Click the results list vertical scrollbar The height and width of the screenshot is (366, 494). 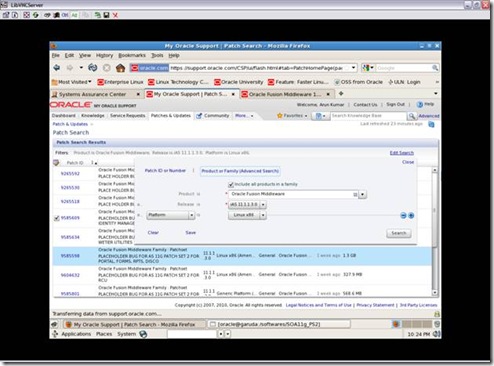click(435, 232)
